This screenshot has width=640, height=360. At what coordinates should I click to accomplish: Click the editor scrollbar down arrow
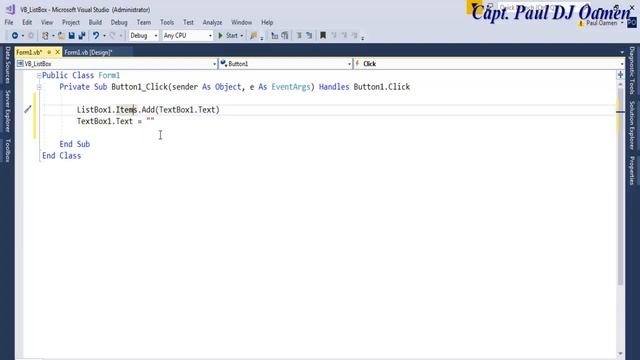620,354
